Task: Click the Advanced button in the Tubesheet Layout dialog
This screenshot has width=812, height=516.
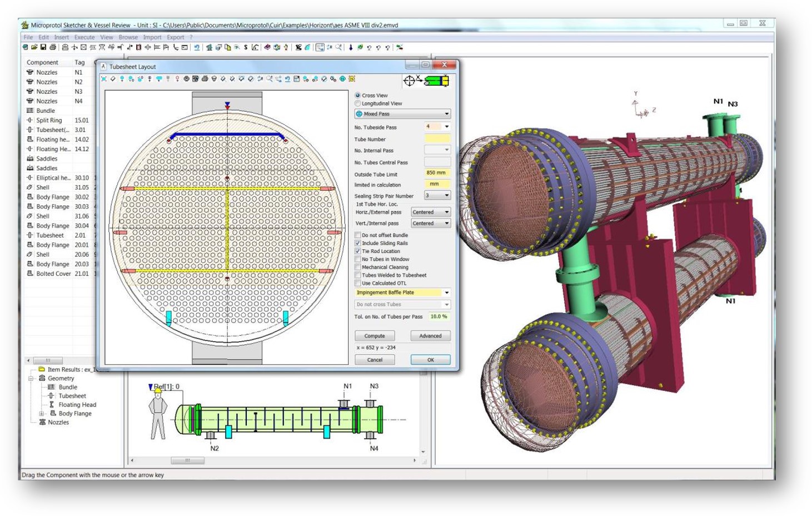Action: [431, 336]
